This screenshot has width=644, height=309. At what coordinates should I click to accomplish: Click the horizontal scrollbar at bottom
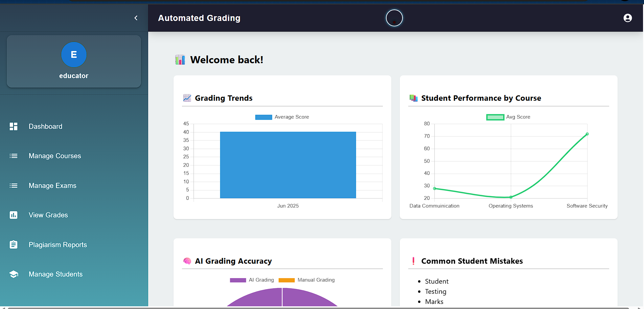[318, 308]
